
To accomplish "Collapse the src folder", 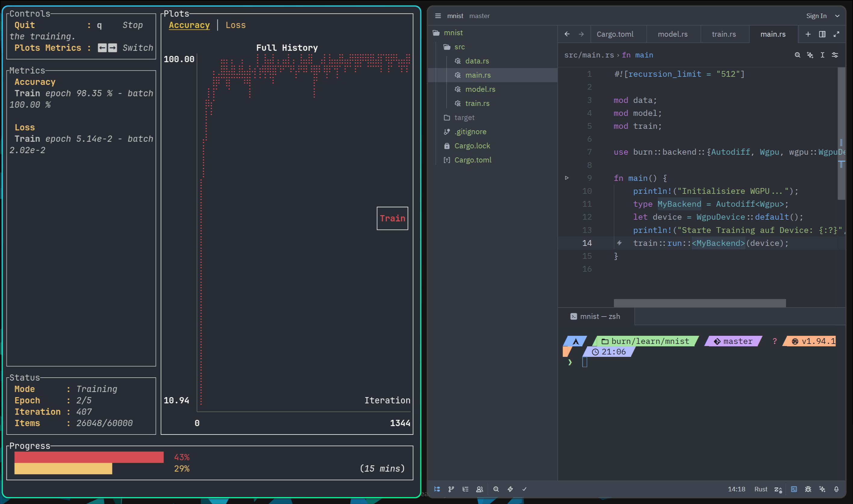I will point(459,47).
